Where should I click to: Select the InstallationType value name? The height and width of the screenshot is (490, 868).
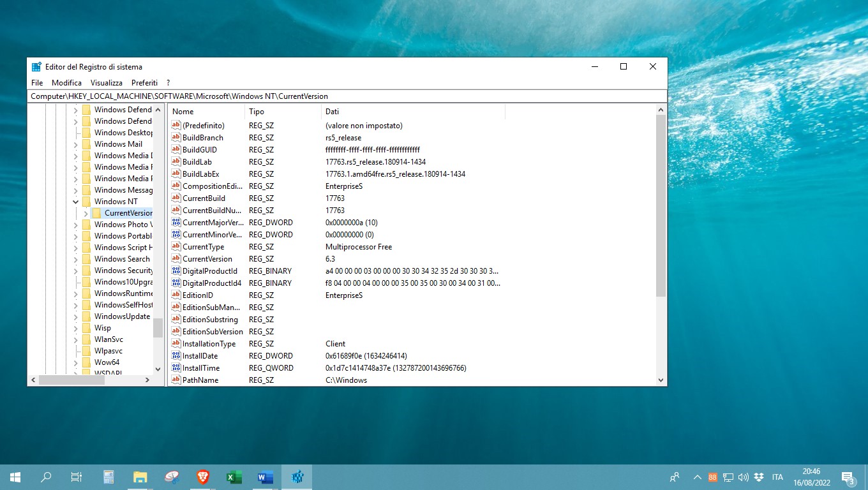click(209, 344)
